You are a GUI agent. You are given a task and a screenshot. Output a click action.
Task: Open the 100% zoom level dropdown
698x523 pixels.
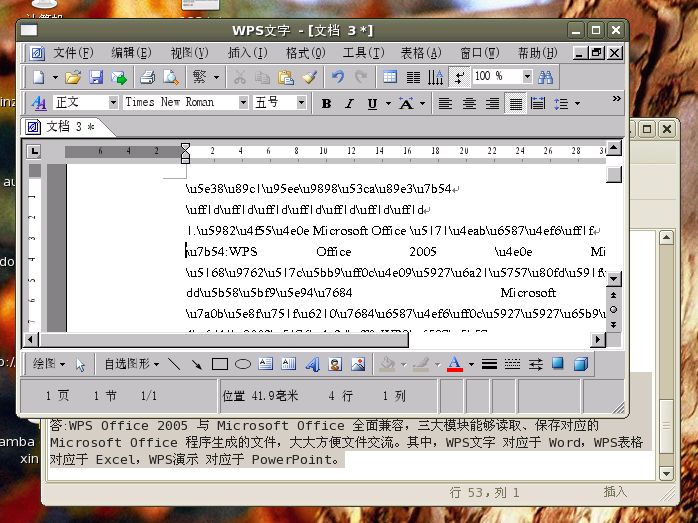tap(527, 76)
